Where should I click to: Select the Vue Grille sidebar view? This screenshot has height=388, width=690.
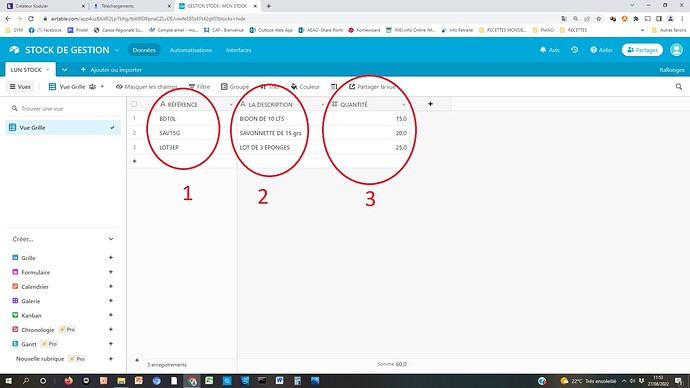pyautogui.click(x=63, y=128)
